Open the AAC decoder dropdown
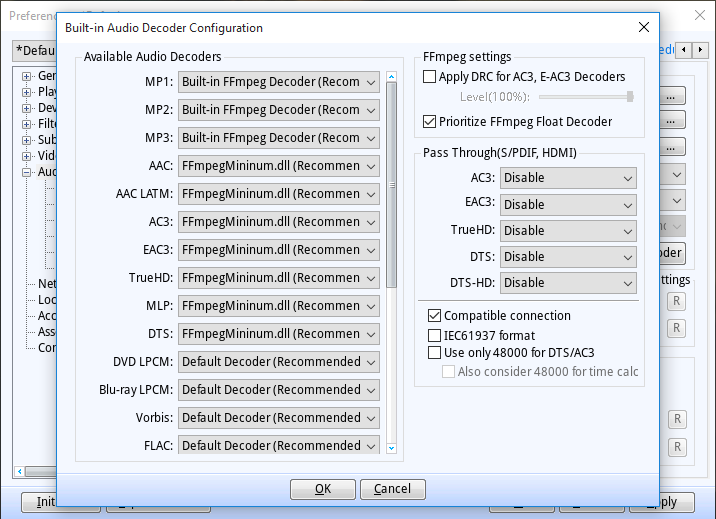 (279, 166)
